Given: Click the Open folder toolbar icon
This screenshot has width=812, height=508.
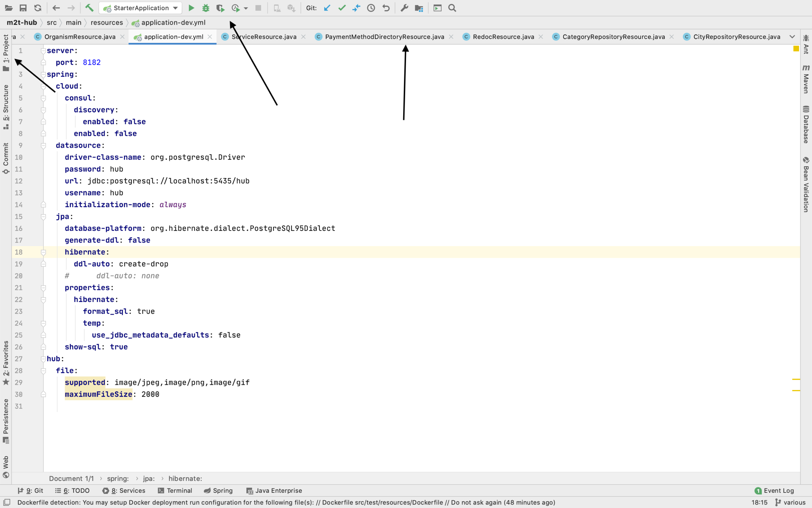Looking at the screenshot, I should pos(9,8).
